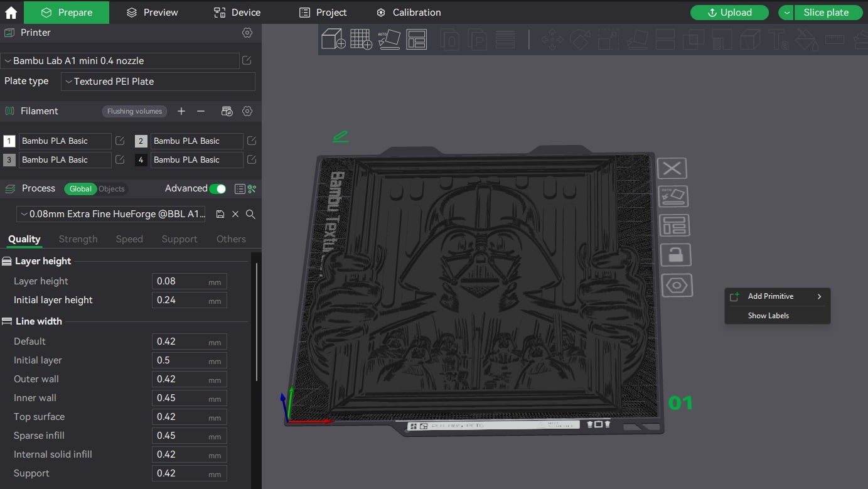The width and height of the screenshot is (868, 489).
Task: Switch to the Others settings tab
Action: [x=231, y=239]
